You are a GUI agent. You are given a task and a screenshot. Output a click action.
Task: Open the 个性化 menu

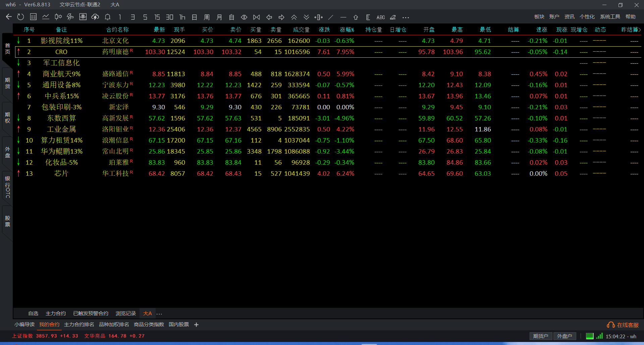pos(587,17)
